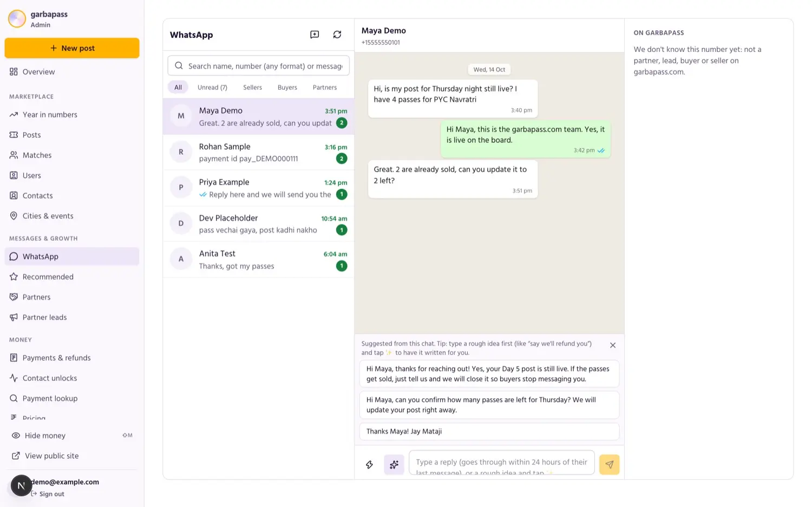Click the reply message input box

point(502,463)
